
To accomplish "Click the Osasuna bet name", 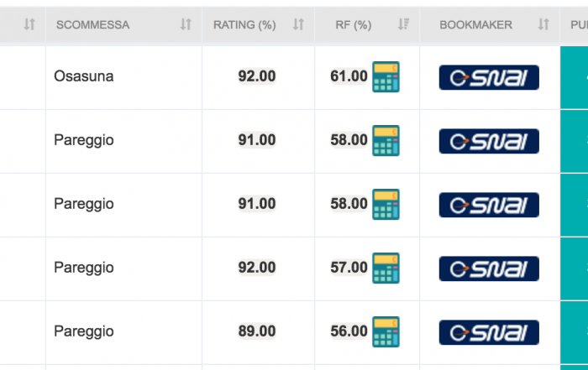I will pos(84,76).
